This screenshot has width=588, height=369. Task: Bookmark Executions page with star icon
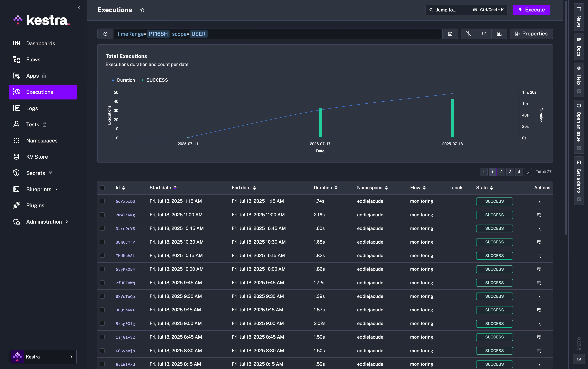coord(142,10)
